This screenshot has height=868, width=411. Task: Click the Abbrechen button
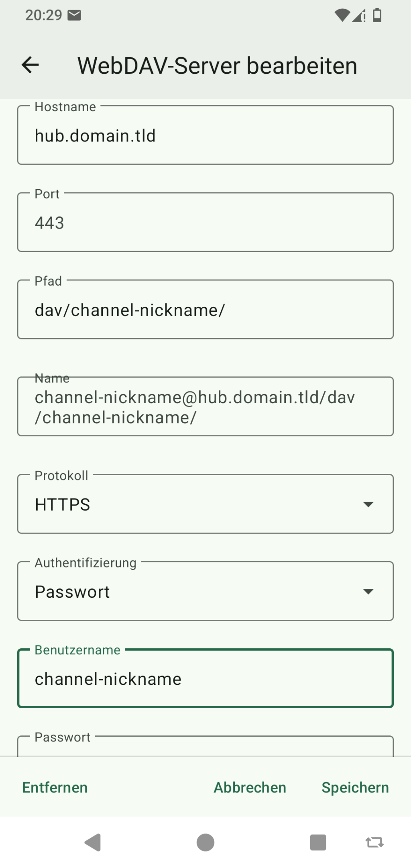coord(250,788)
